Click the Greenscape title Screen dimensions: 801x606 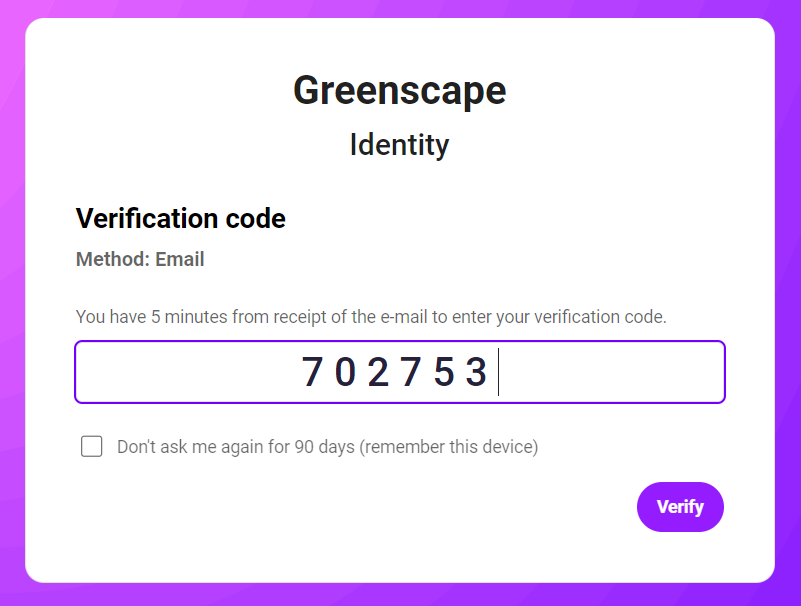tap(400, 91)
